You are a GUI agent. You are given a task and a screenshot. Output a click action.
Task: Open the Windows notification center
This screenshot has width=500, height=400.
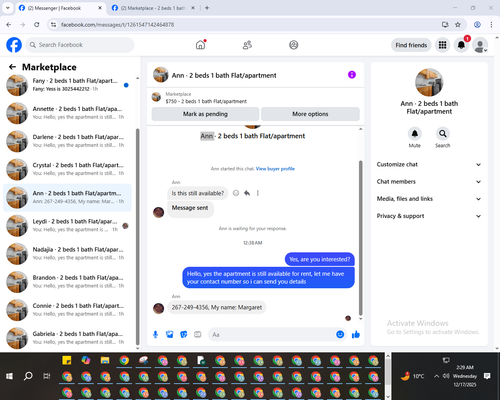487,376
